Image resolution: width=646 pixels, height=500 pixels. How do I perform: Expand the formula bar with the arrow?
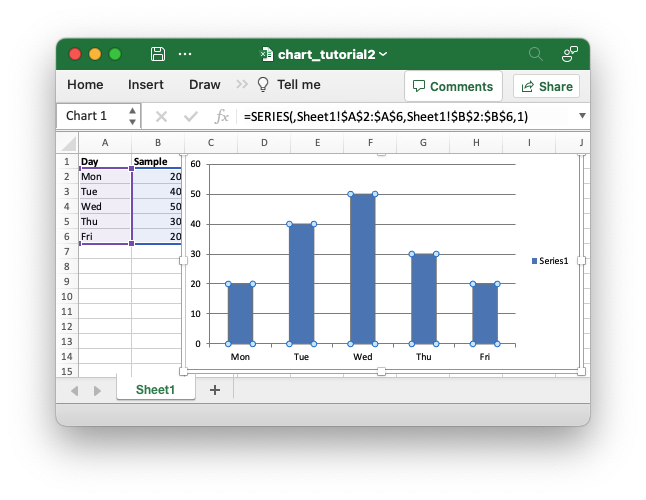582,116
